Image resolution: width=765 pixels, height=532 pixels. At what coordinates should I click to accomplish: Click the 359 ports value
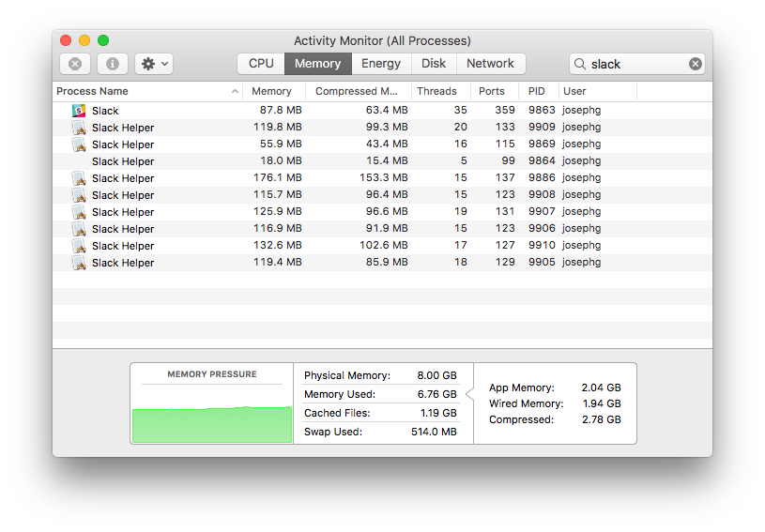tap(505, 110)
